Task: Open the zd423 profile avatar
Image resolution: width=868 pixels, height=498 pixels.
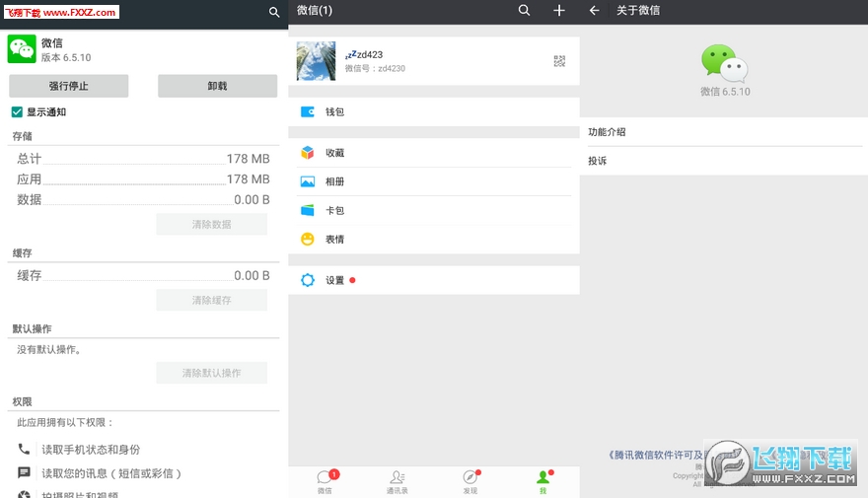Action: point(316,61)
